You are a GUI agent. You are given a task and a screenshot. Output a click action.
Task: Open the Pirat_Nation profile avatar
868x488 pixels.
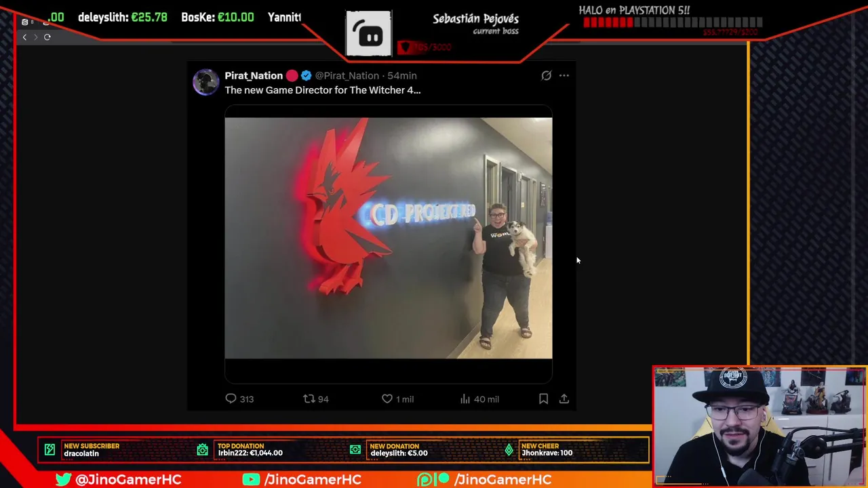click(x=205, y=82)
